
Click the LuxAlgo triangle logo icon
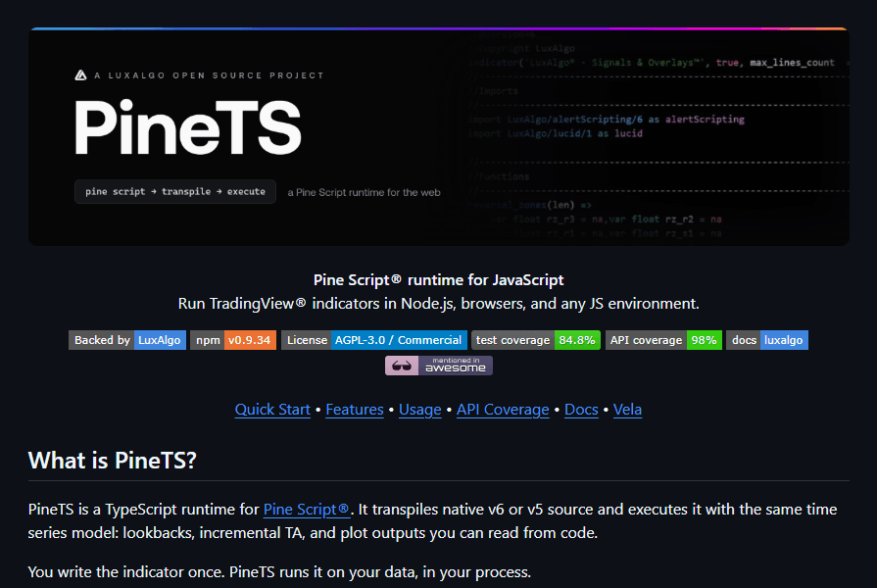pos(81,75)
